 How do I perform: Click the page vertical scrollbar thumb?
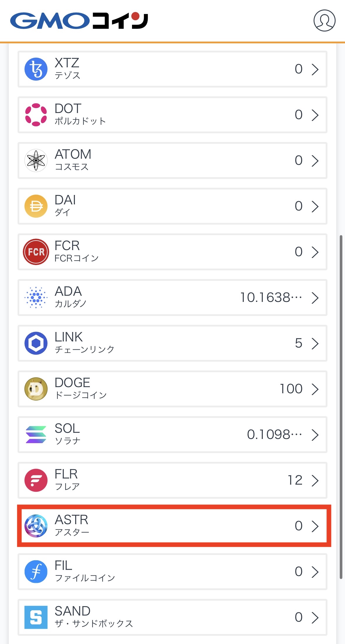coord(341,407)
